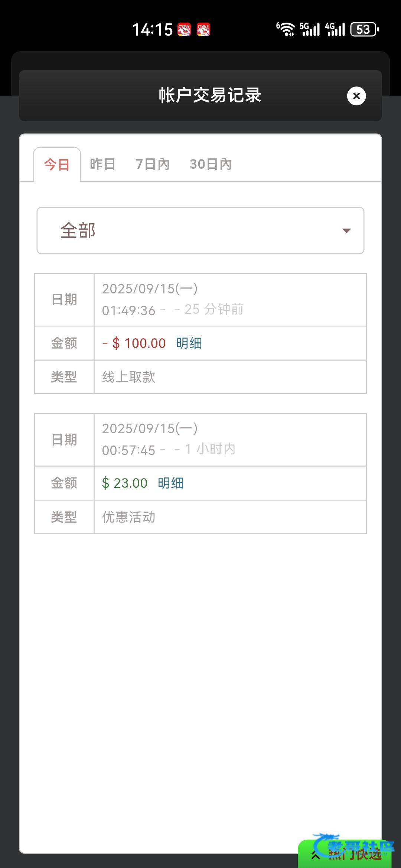Open the 7日內 tab
The height and width of the screenshot is (868, 401).
[153, 164]
